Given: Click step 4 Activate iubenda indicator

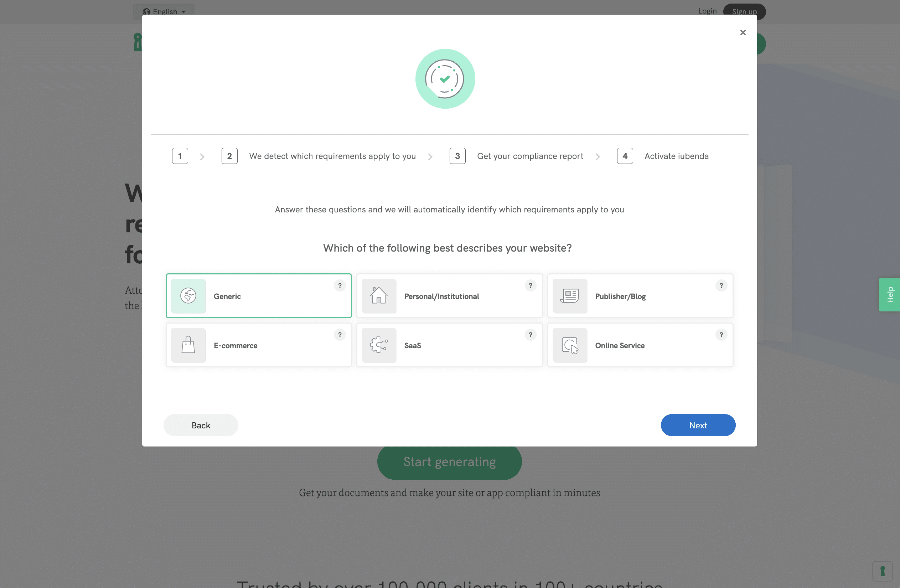Looking at the screenshot, I should click(625, 156).
